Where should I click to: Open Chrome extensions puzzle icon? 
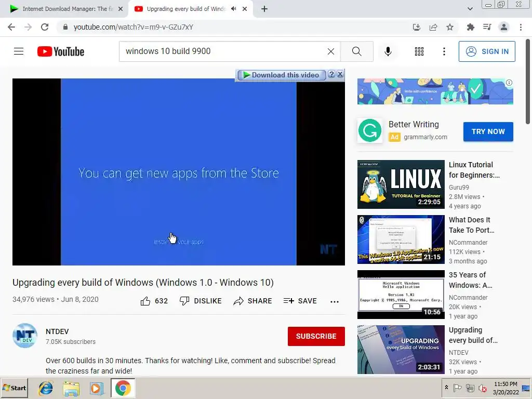pos(470,27)
